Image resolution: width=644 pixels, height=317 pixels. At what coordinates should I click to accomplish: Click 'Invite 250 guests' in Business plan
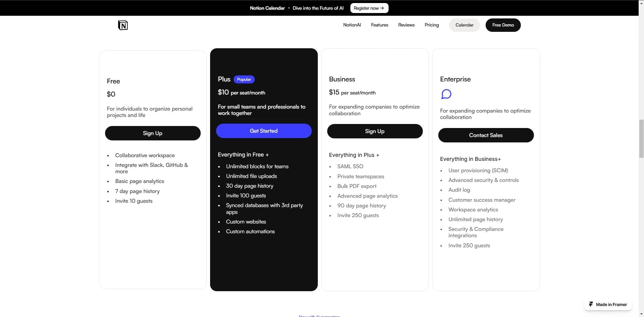tap(358, 215)
